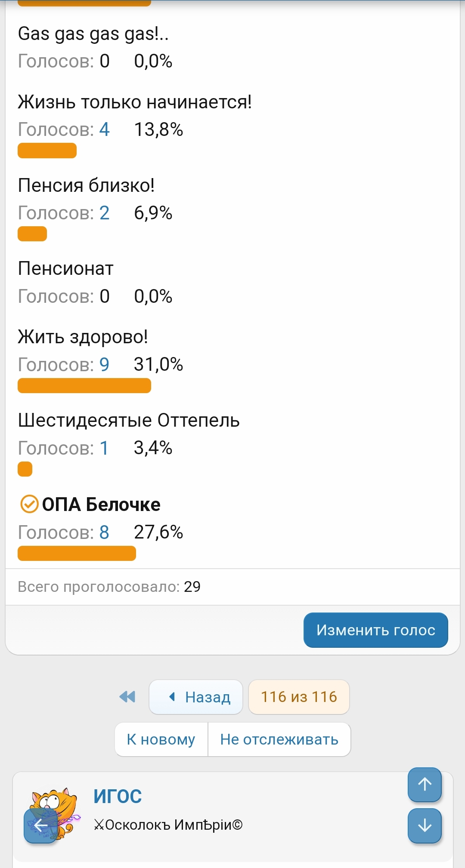This screenshot has width=465, height=868.
Task: Click the scroll-down arrow button
Action: (x=425, y=825)
